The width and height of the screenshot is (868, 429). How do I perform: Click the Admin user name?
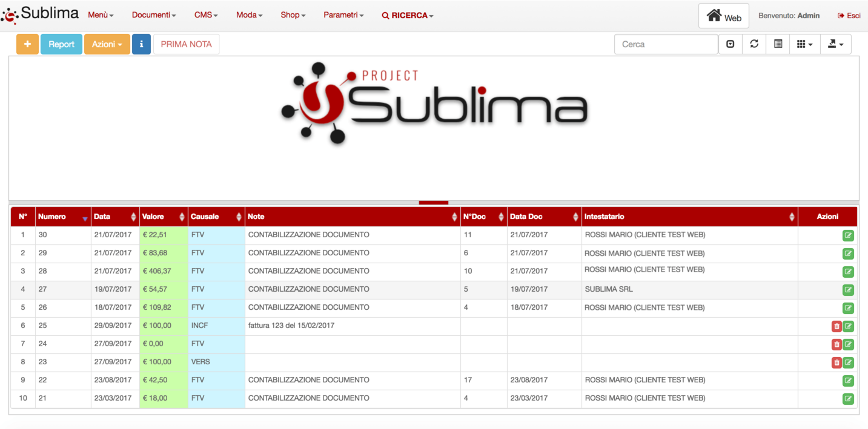pos(809,16)
